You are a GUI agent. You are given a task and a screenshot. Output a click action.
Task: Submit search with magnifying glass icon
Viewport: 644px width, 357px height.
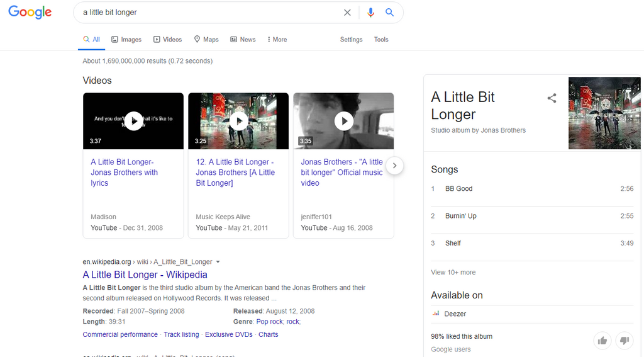pos(389,13)
